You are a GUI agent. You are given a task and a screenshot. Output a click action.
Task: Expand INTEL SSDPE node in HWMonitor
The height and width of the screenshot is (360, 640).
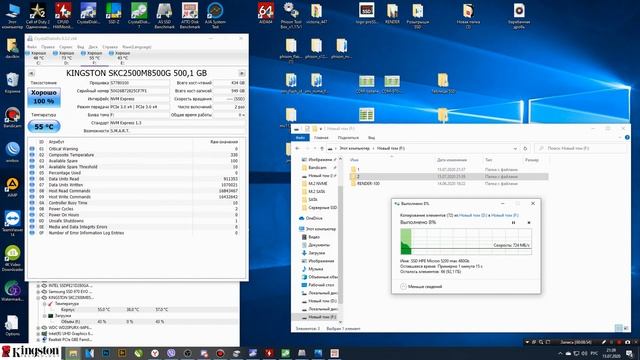click(x=38, y=286)
